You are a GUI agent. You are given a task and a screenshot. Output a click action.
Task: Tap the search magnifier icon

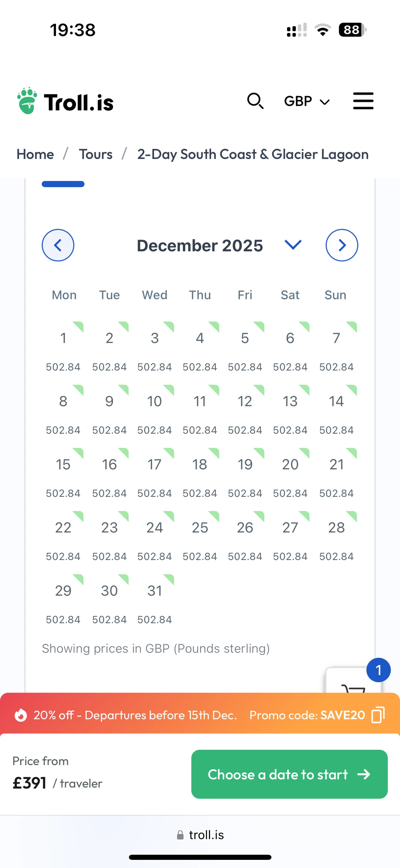click(x=255, y=101)
